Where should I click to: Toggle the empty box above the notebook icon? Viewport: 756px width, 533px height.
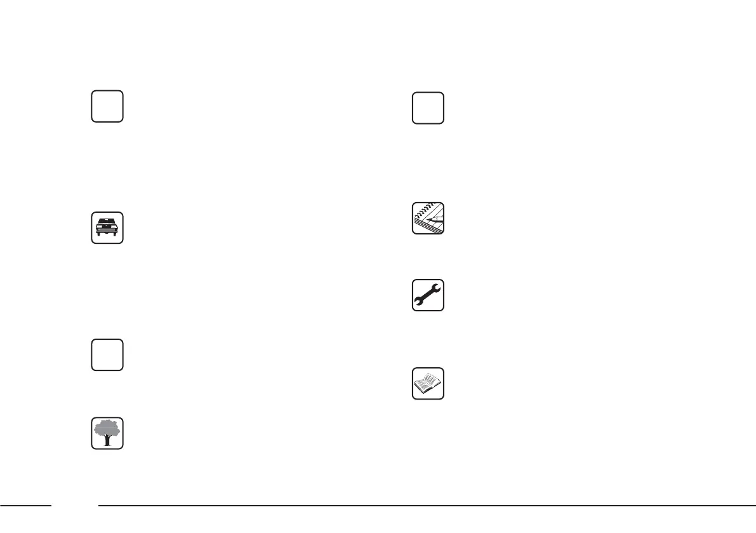(428, 109)
